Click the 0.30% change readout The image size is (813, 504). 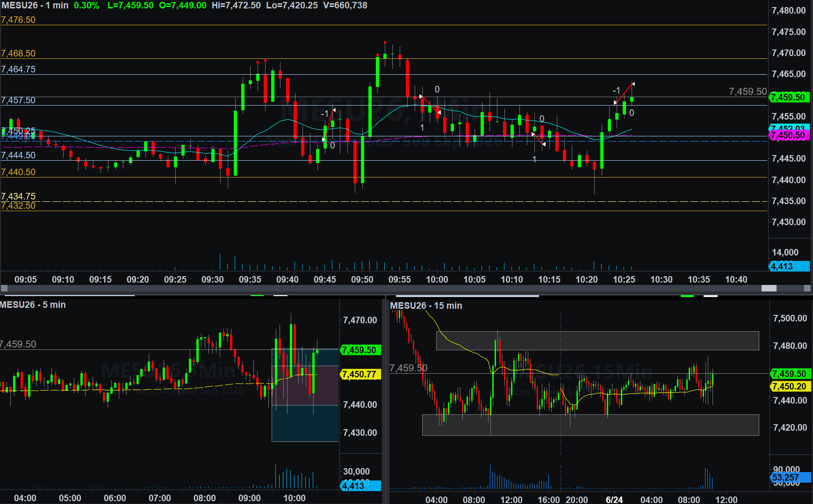tap(86, 6)
